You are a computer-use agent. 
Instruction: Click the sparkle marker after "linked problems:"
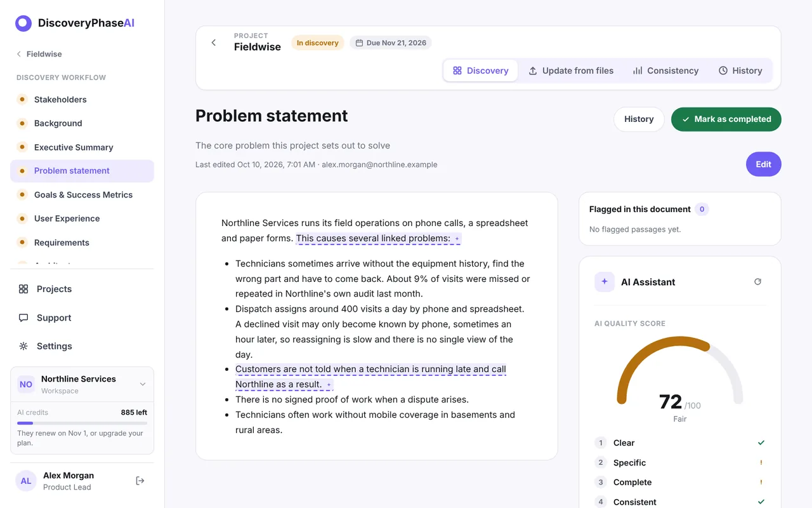[x=457, y=239]
